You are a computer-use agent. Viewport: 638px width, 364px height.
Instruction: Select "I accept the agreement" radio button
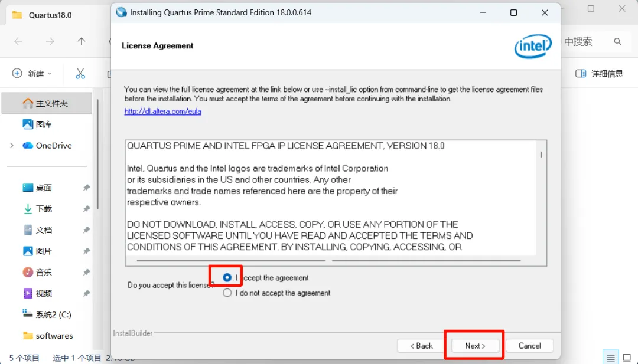tap(227, 277)
